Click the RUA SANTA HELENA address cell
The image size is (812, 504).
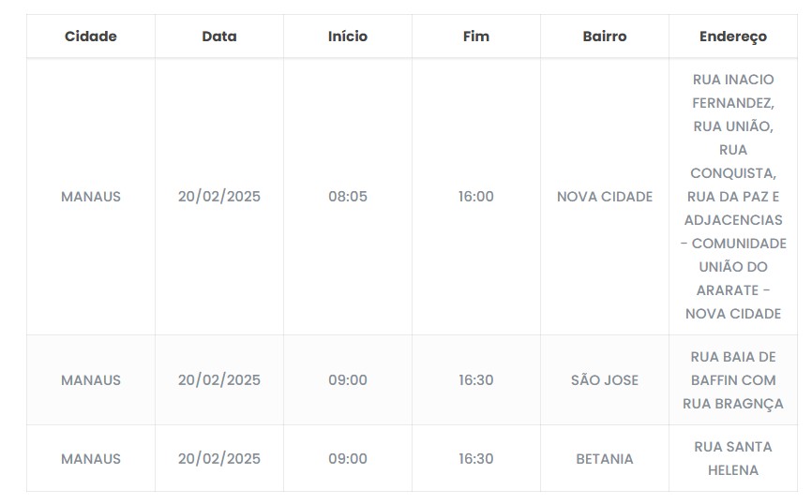tap(733, 459)
